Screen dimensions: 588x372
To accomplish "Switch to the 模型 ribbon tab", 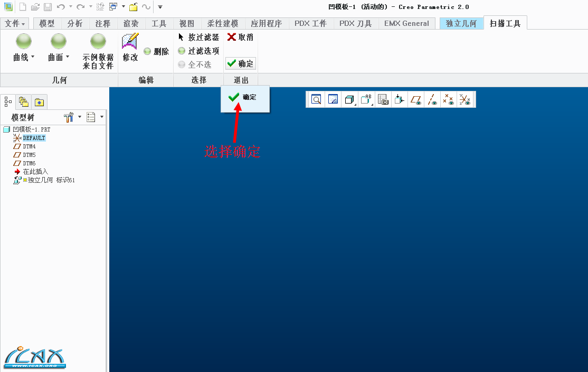I will point(48,24).
